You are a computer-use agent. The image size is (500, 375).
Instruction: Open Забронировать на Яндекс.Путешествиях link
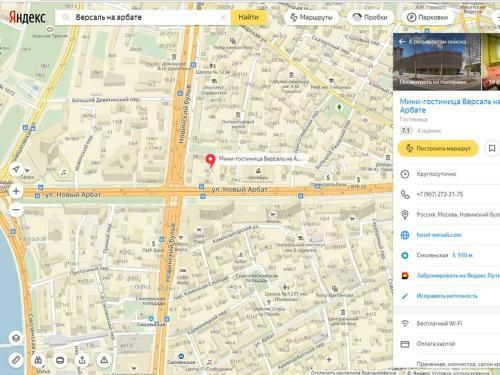(x=458, y=276)
